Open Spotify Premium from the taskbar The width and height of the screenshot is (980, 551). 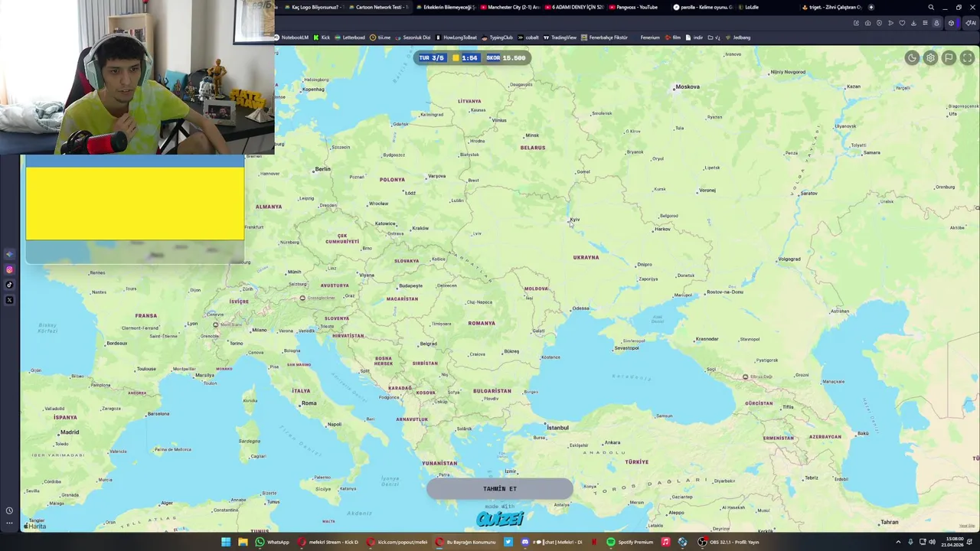tap(630, 542)
